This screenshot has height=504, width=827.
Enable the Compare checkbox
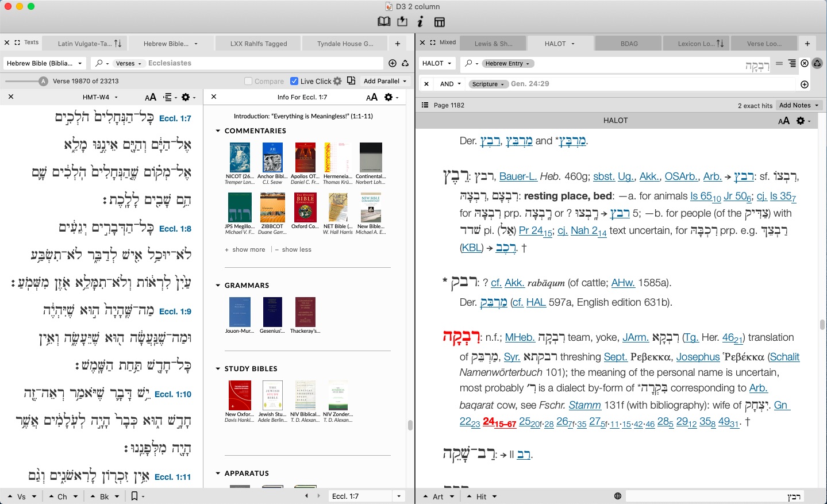tap(248, 81)
